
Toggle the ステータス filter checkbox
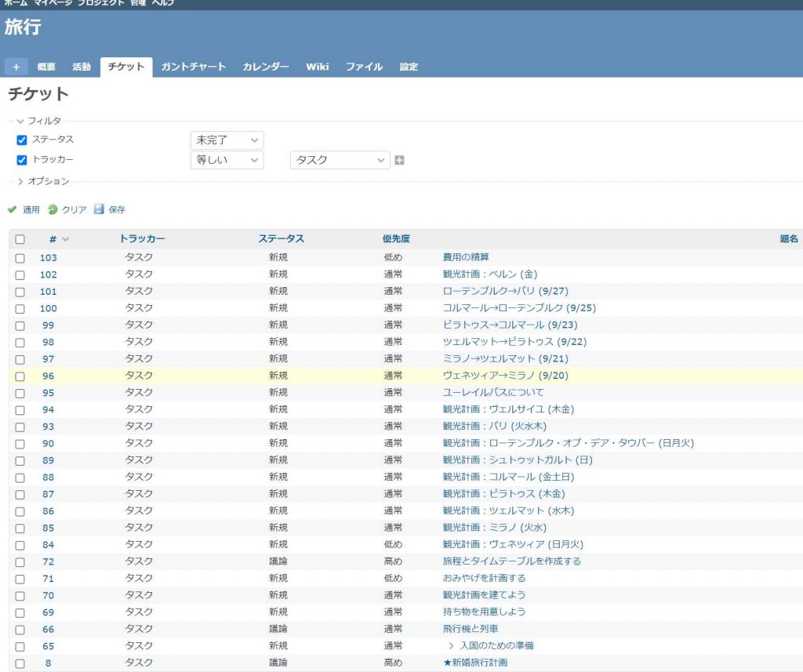coord(21,140)
